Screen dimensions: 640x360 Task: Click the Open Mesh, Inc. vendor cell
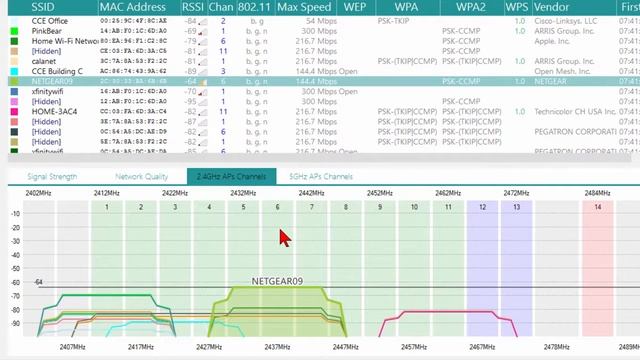point(562,71)
